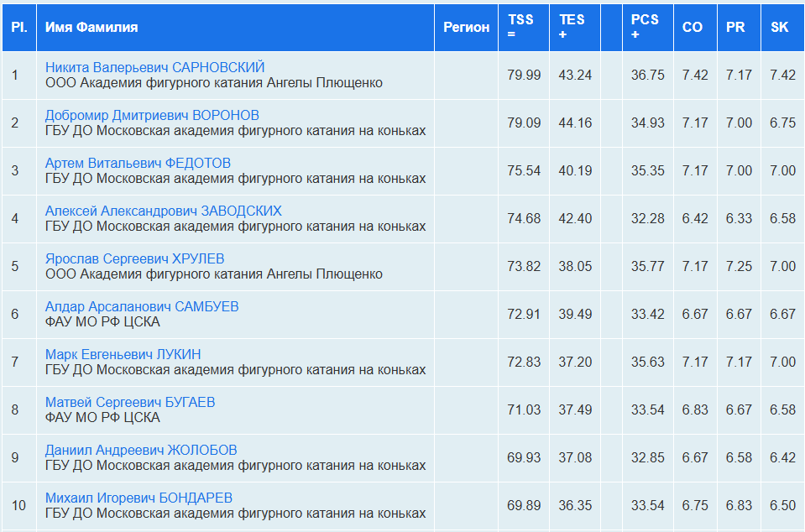The width and height of the screenshot is (805, 532).
Task: Select PCS value 32.85
Action: pyautogui.click(x=648, y=457)
